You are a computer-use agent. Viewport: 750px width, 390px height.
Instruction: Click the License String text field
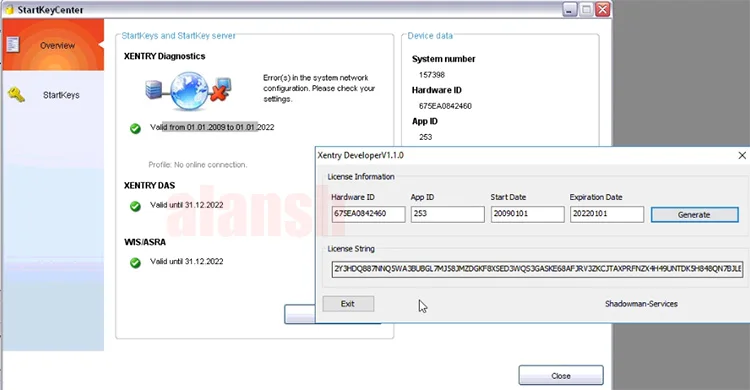pyautogui.click(x=537, y=269)
